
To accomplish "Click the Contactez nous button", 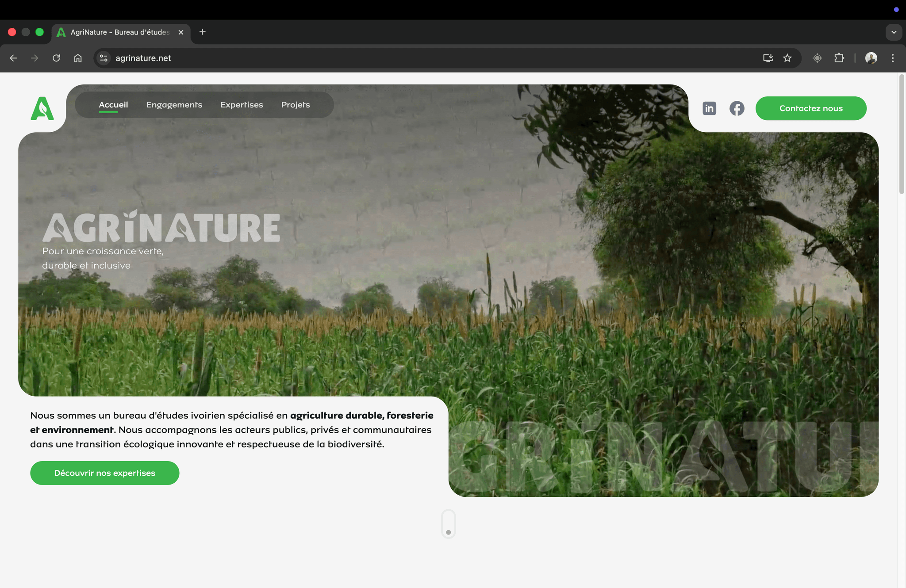I will click(x=810, y=108).
